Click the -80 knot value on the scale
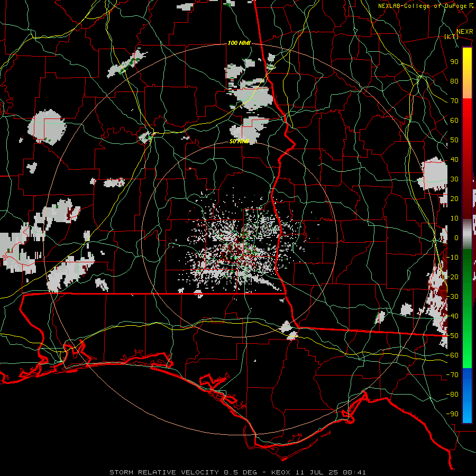Image resolution: width=476 pixels, height=476 pixels. [x=452, y=395]
